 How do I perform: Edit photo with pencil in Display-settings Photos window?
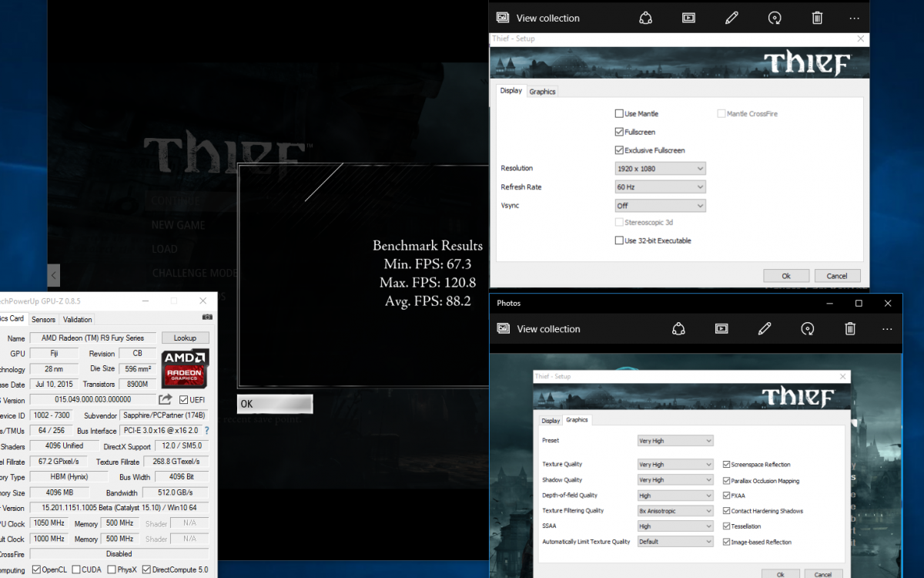point(731,18)
